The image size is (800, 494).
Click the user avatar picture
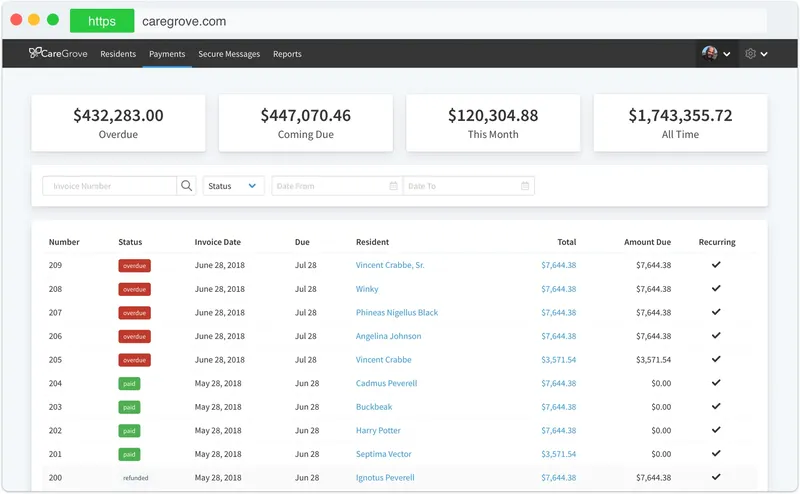710,53
